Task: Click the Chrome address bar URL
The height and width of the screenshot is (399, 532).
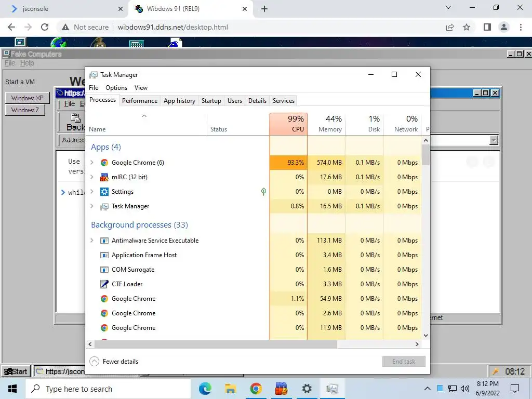Action: tap(172, 27)
